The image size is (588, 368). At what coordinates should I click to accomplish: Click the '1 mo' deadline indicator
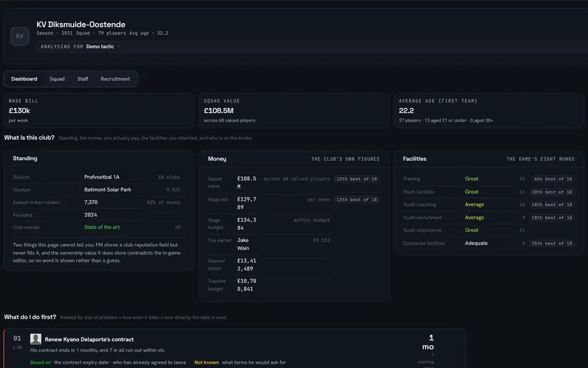[428, 342]
